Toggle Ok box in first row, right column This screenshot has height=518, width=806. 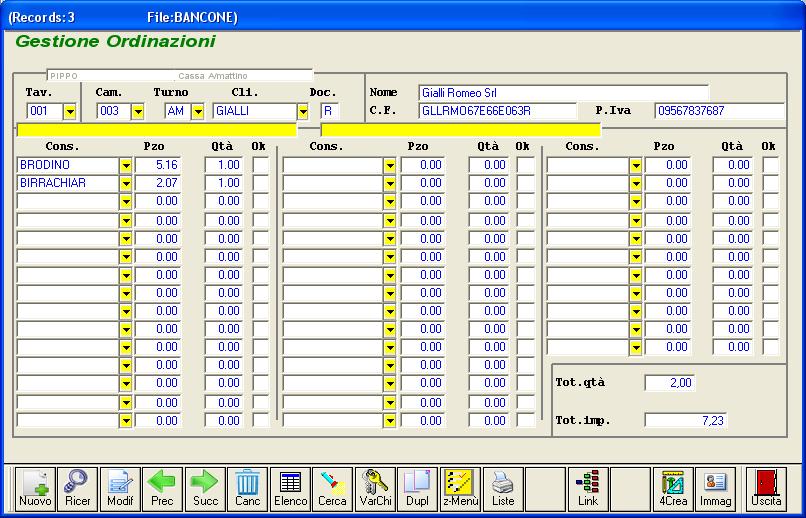pos(771,165)
